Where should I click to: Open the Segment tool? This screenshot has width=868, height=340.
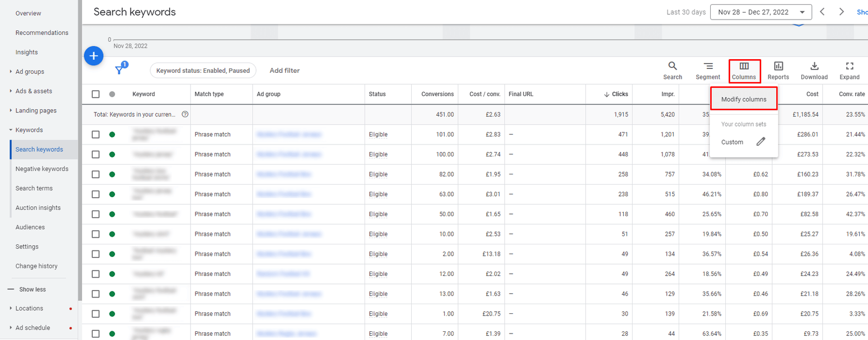click(708, 71)
